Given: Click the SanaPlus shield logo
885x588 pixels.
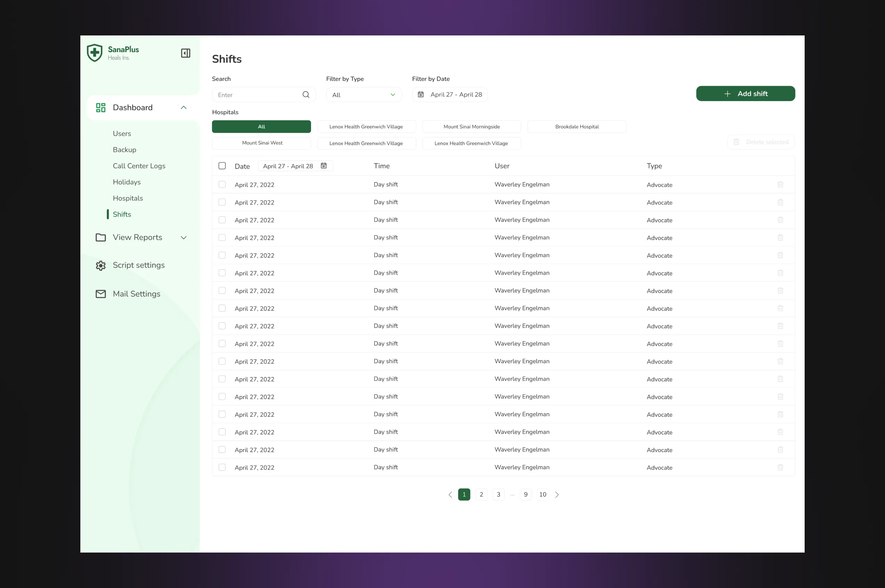Looking at the screenshot, I should coord(95,53).
